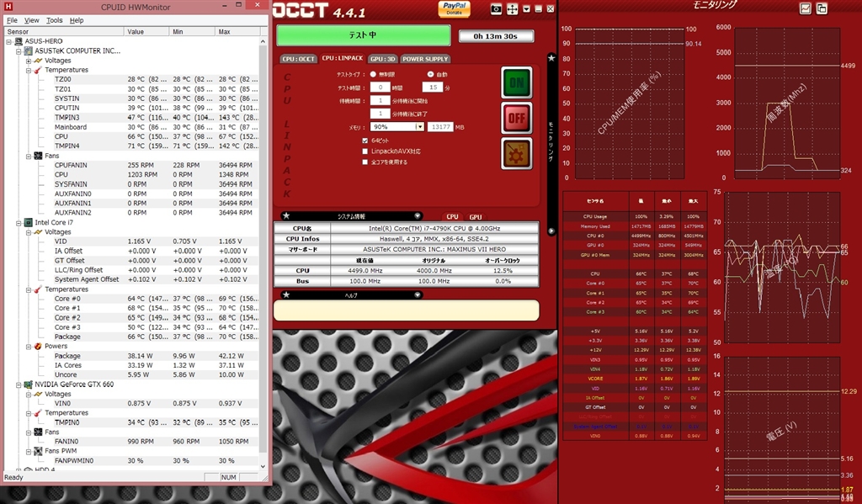Viewport: 862px width, 504px height.
Task: Collapse the Intel Core i7 node
Action: click(19, 223)
